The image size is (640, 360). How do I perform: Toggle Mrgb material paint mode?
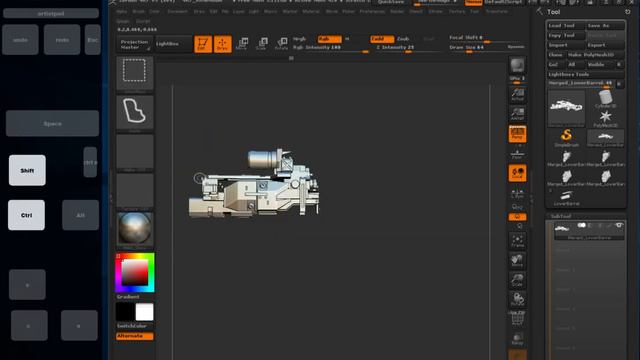click(300, 39)
